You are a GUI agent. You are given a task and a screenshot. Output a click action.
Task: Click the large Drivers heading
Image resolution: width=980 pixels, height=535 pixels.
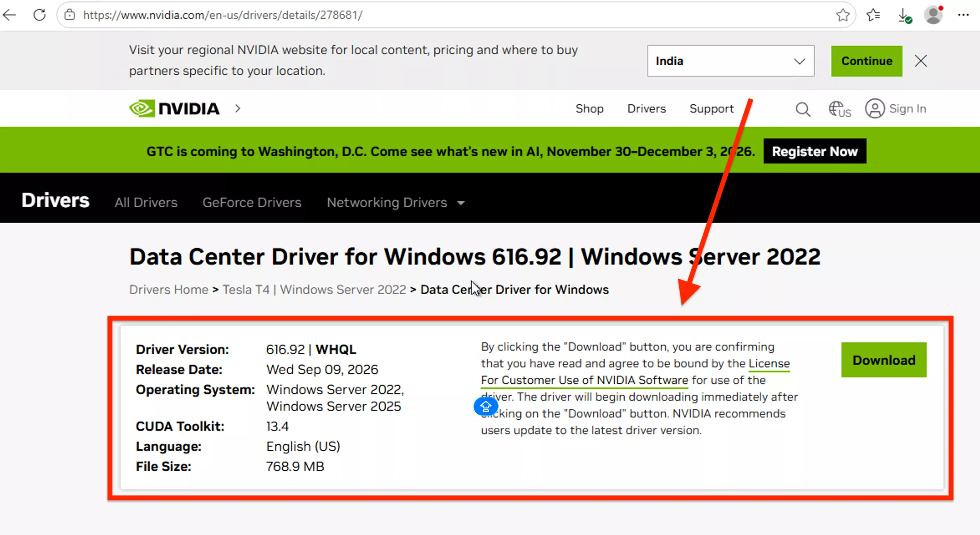[55, 200]
